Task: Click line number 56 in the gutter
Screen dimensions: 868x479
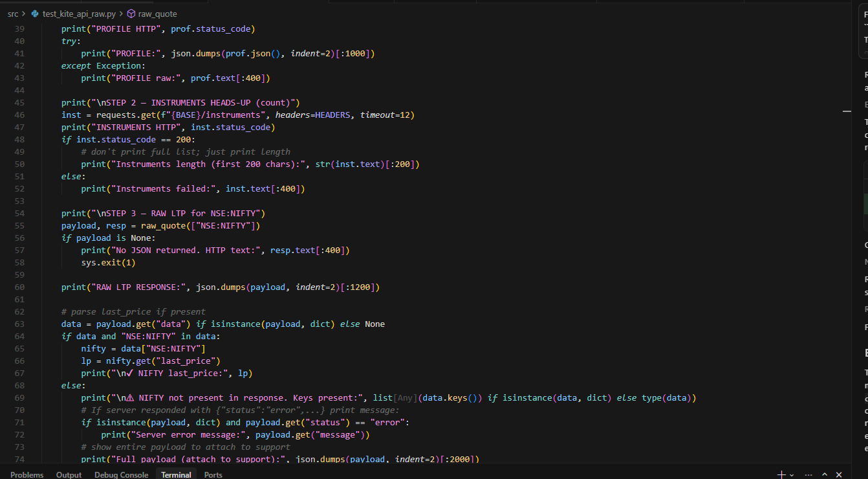Action: 19,238
